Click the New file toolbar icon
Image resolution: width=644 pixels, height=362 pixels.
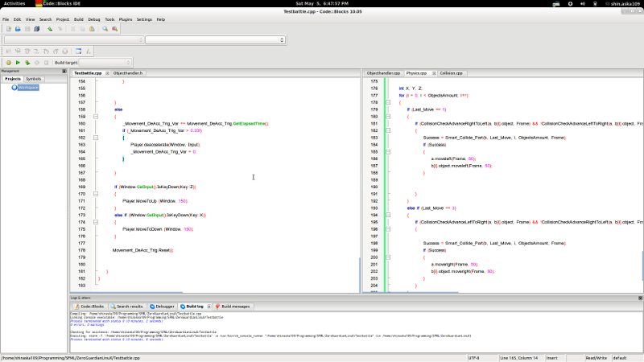[x=9, y=29]
